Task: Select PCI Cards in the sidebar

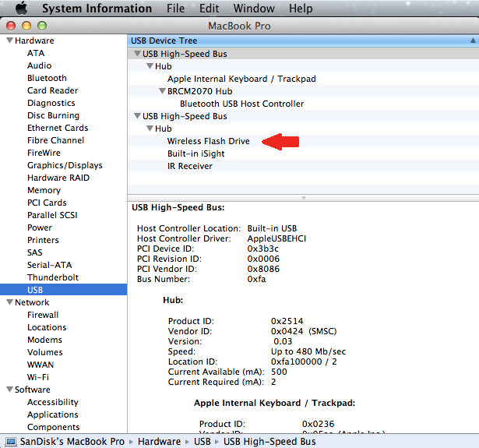Action: pos(47,203)
